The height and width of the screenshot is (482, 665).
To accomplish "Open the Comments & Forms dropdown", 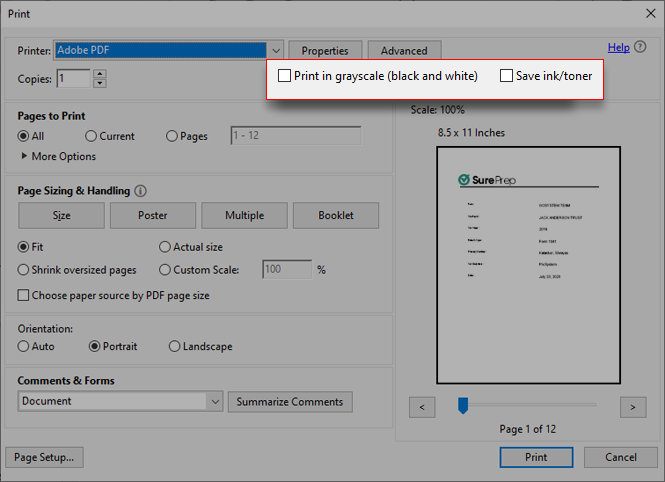I will (x=214, y=402).
